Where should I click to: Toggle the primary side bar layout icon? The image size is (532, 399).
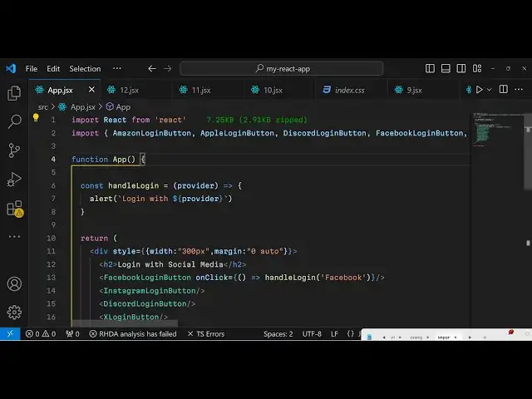click(x=430, y=68)
